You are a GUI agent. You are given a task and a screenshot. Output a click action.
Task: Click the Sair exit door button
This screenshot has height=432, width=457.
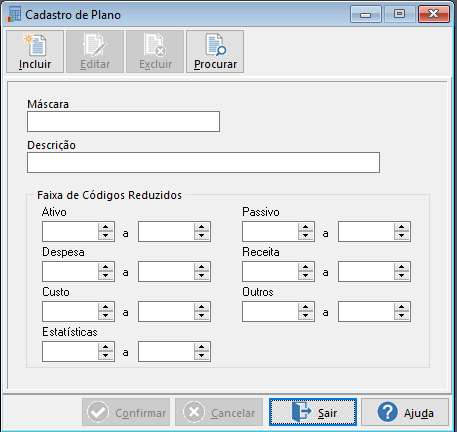(313, 412)
